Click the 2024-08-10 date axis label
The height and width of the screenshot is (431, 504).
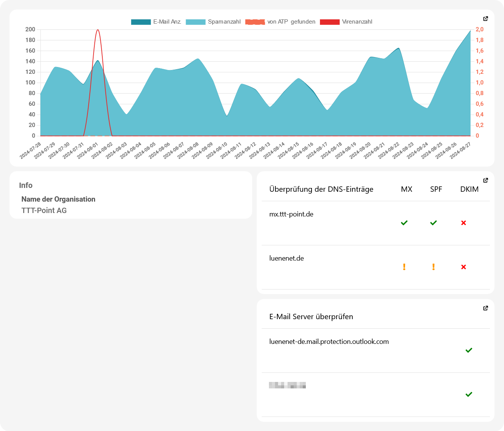click(x=216, y=151)
